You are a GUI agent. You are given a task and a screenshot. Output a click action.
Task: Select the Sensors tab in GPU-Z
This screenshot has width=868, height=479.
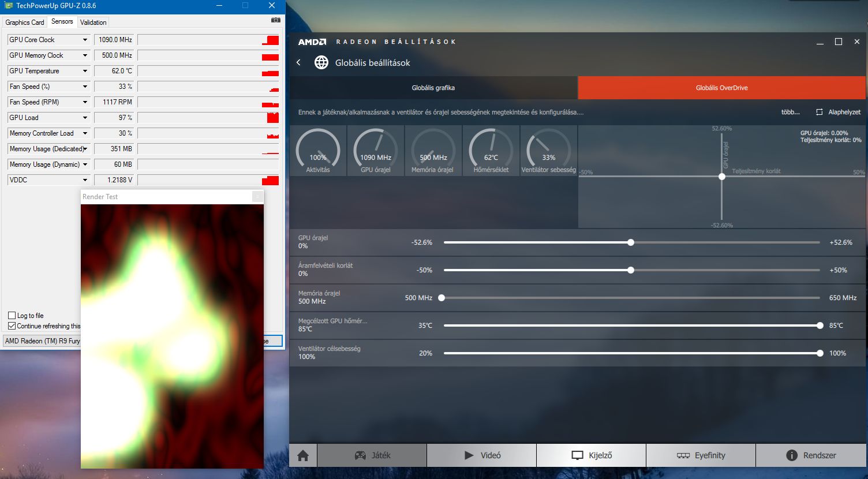(x=62, y=21)
